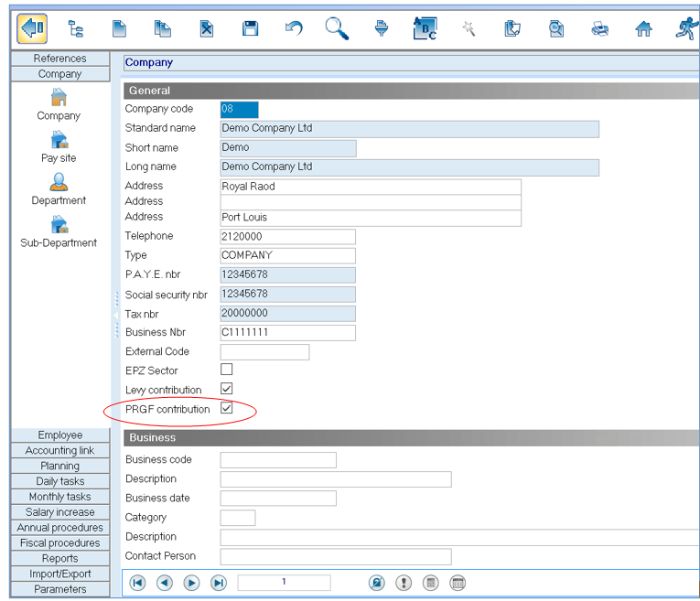Expand the Employee section in sidebar
The height and width of the screenshot is (601, 700).
tap(60, 435)
